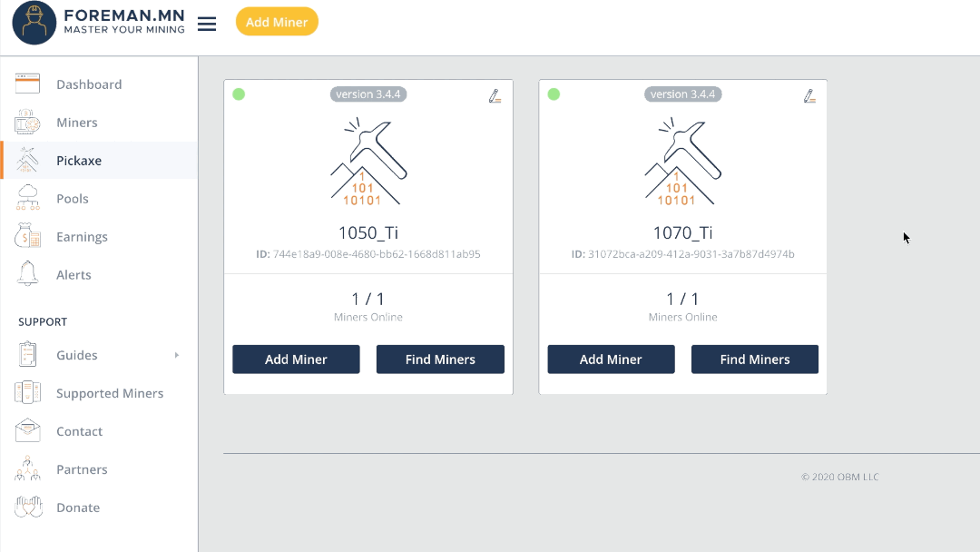This screenshot has width=980, height=552.
Task: Toggle the hamburger menu icon
Action: 207,24
